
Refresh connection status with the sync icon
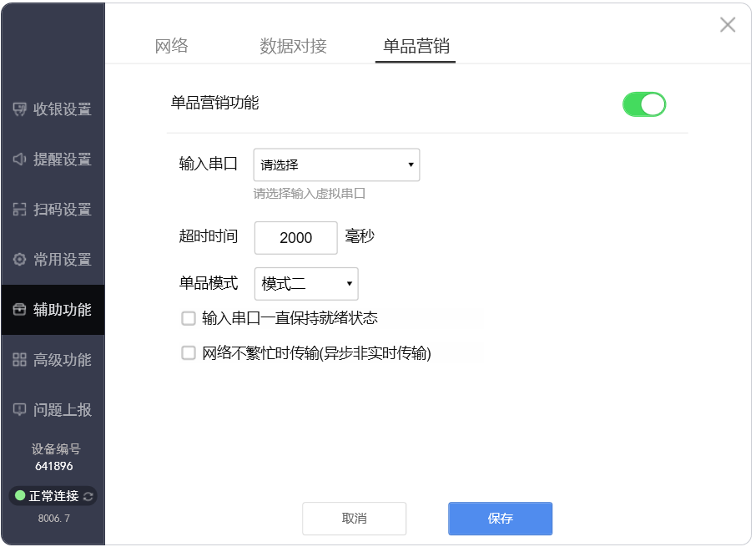[88, 496]
